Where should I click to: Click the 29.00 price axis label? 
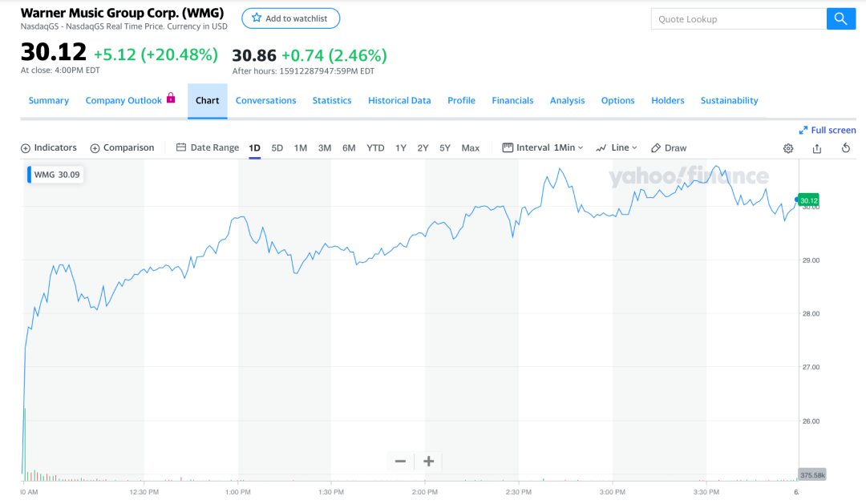coord(811,260)
